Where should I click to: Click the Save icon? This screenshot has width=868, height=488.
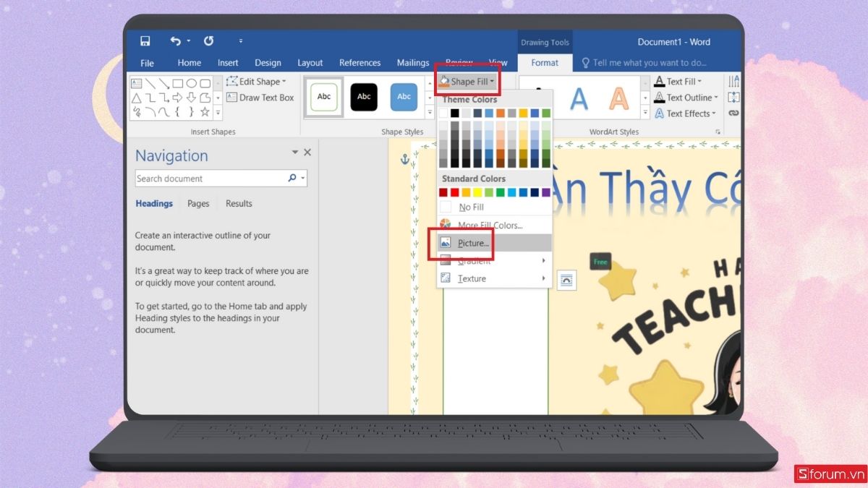click(145, 41)
